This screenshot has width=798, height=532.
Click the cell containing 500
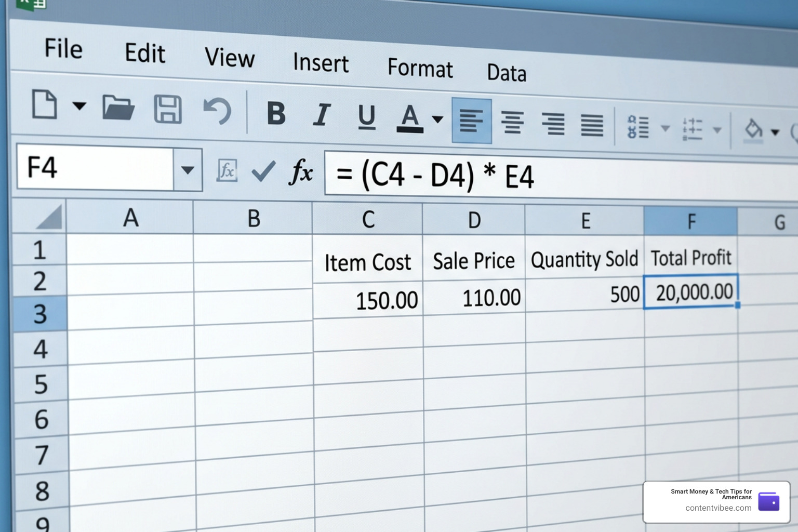coord(585,295)
